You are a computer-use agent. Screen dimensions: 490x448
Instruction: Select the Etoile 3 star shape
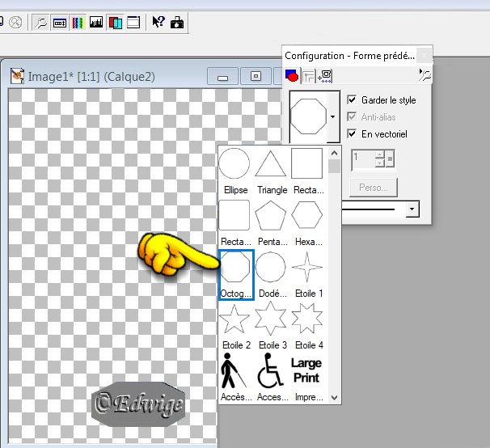[x=271, y=327]
